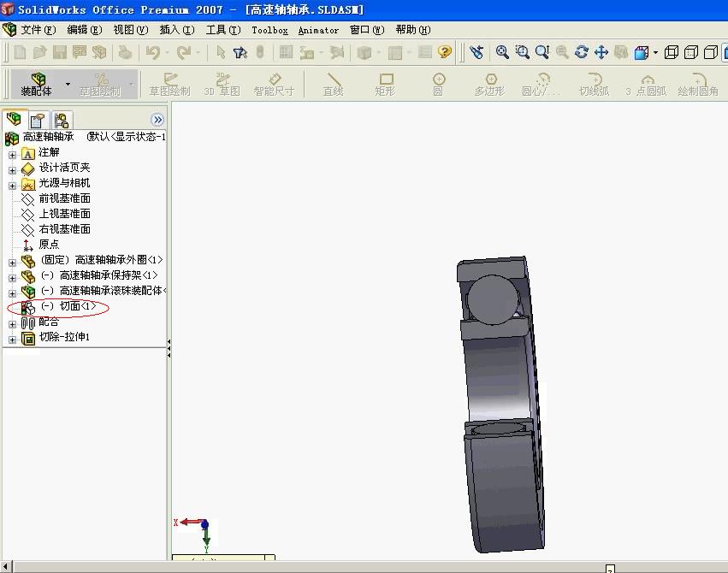The width and height of the screenshot is (728, 573).
Task: Click the 装配体 Assembly toolbar button
Action: tap(36, 84)
